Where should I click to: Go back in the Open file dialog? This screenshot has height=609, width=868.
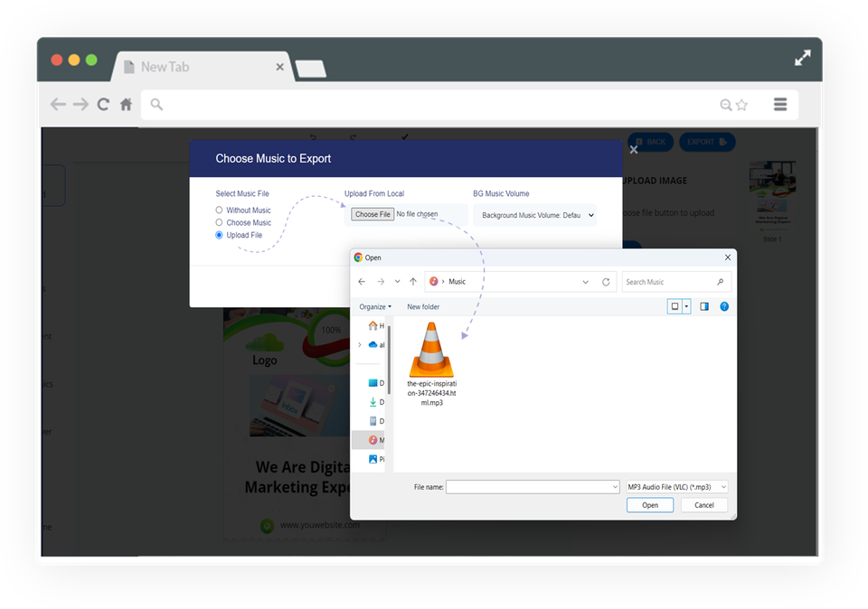point(362,282)
